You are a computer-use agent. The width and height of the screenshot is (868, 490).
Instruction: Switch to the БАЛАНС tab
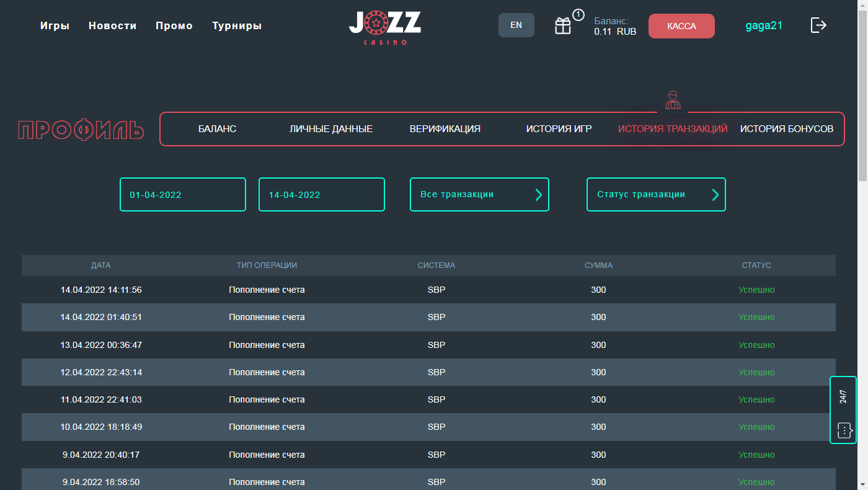tap(217, 129)
